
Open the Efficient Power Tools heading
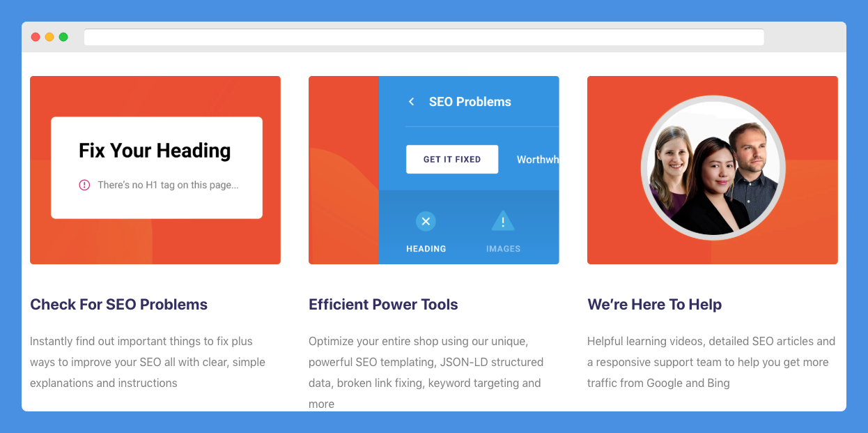click(383, 305)
